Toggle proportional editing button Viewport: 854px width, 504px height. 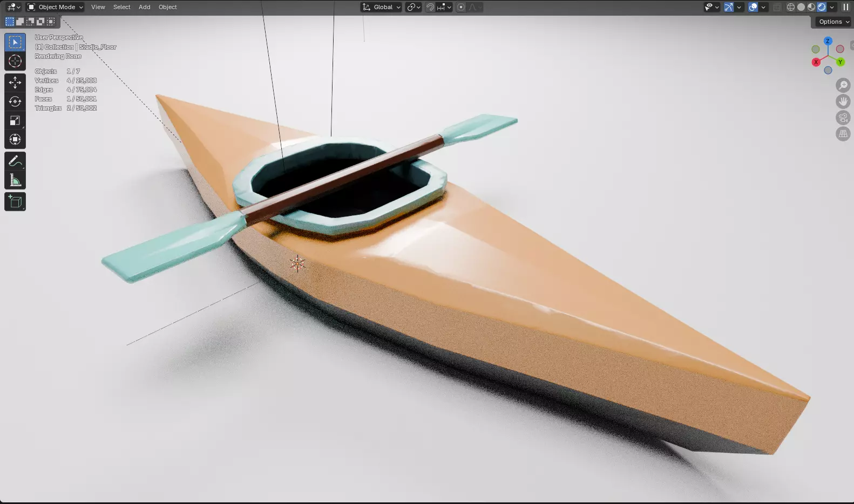[x=461, y=7]
